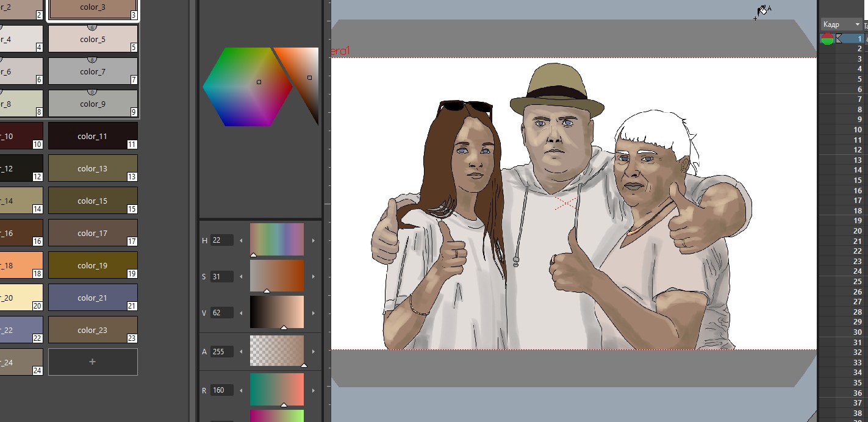
Task: Open the Кадр dropdown in the xsheet
Action: [x=841, y=24]
